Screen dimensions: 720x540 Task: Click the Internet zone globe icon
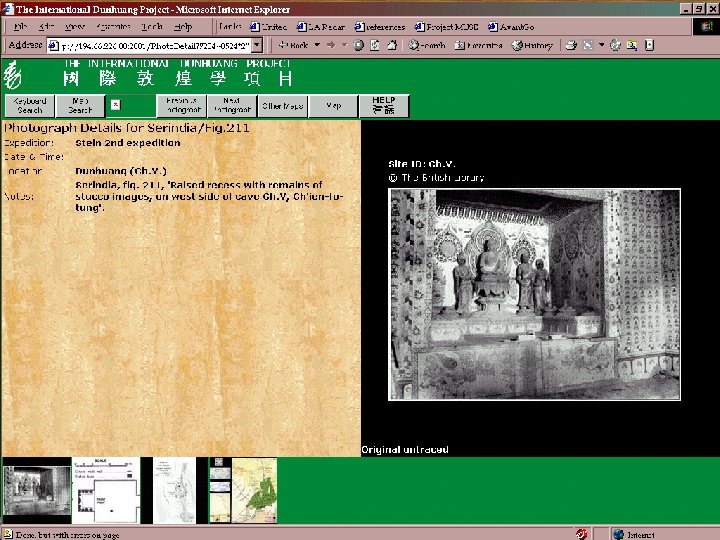point(619,534)
